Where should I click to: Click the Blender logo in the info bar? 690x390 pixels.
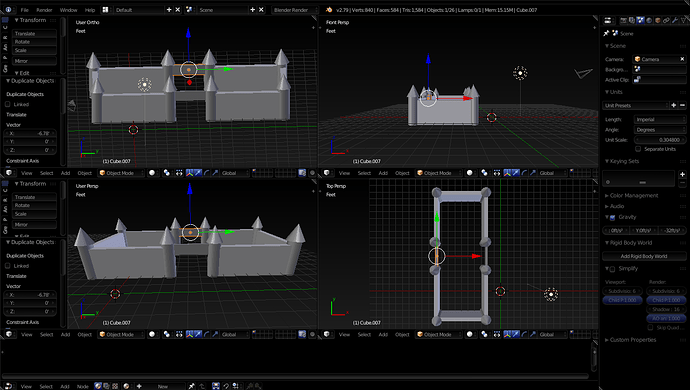pyautogui.click(x=329, y=10)
